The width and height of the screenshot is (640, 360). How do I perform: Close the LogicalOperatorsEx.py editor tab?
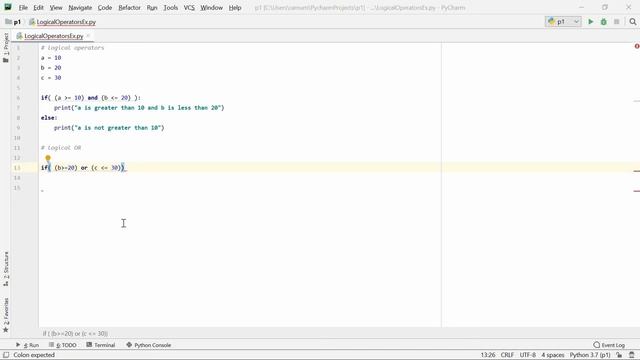[88, 36]
